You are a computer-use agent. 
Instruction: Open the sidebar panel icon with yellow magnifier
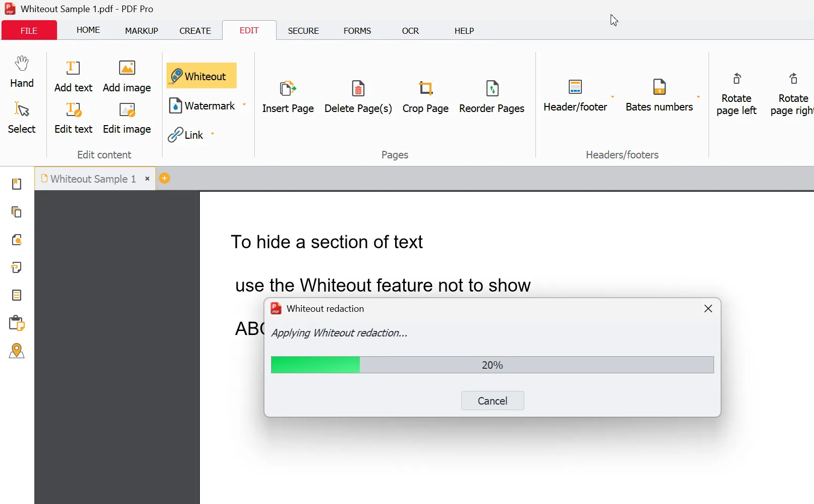[x=17, y=240]
